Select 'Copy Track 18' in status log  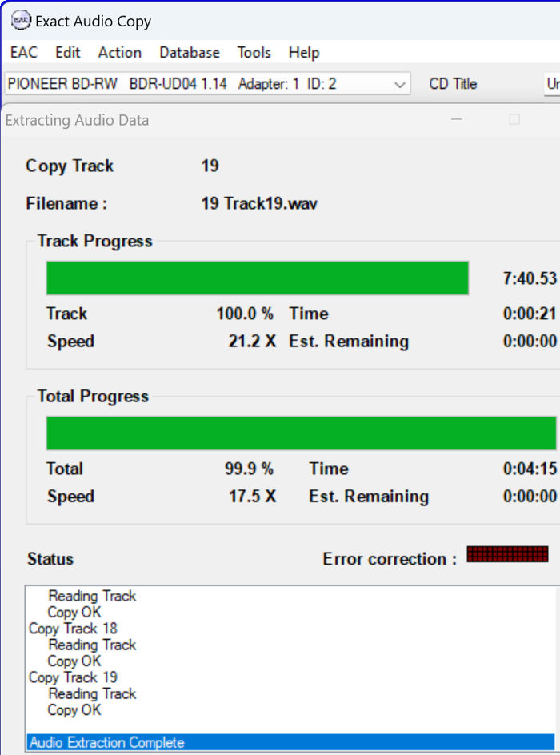tap(73, 629)
